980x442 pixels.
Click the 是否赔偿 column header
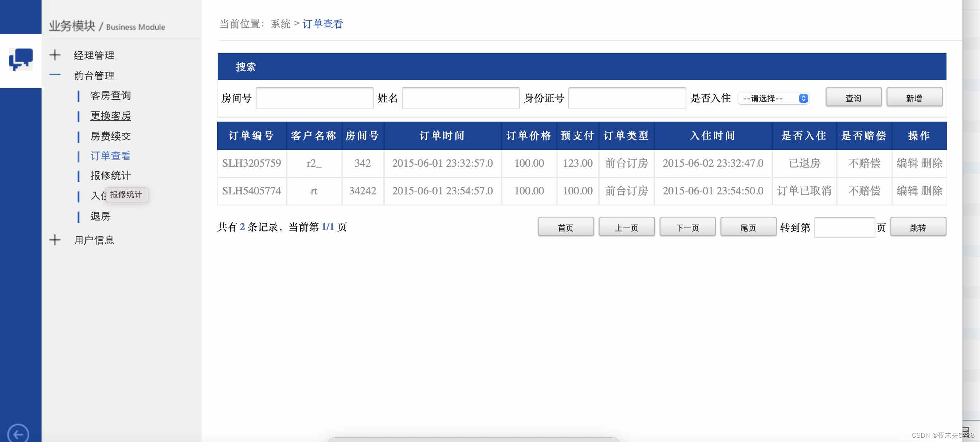point(864,136)
